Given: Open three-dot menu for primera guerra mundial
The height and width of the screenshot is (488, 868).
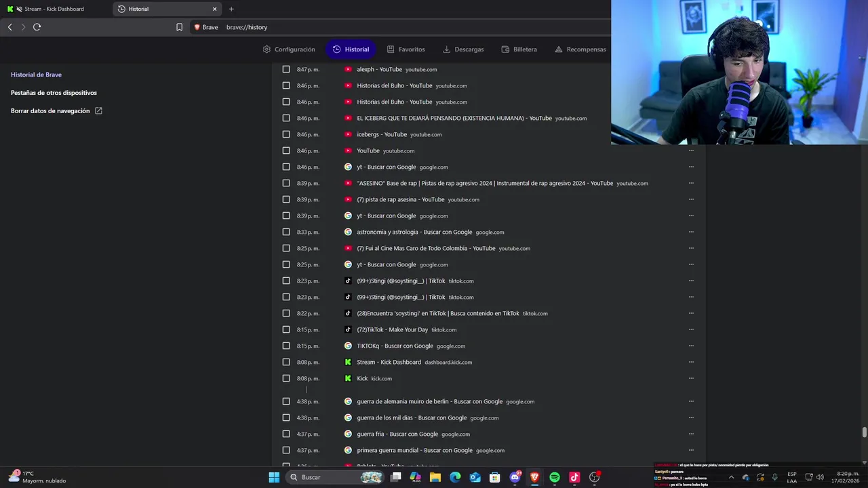Looking at the screenshot, I should 691,450.
